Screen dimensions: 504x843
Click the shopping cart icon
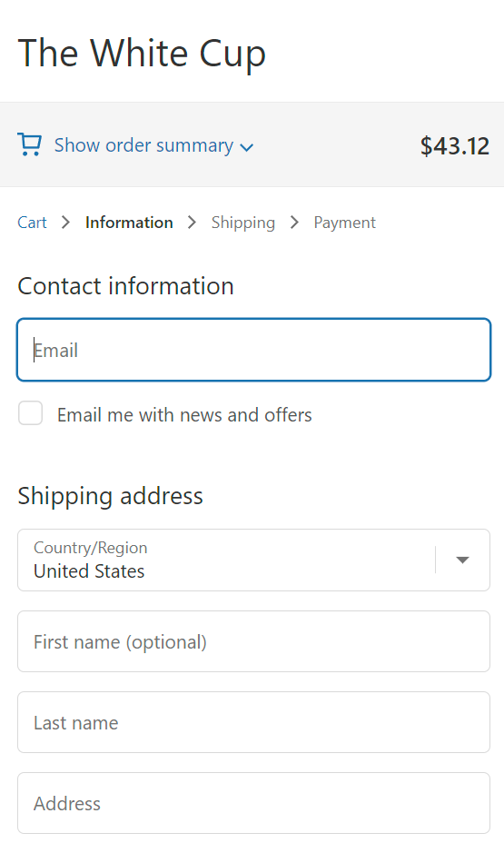point(30,144)
